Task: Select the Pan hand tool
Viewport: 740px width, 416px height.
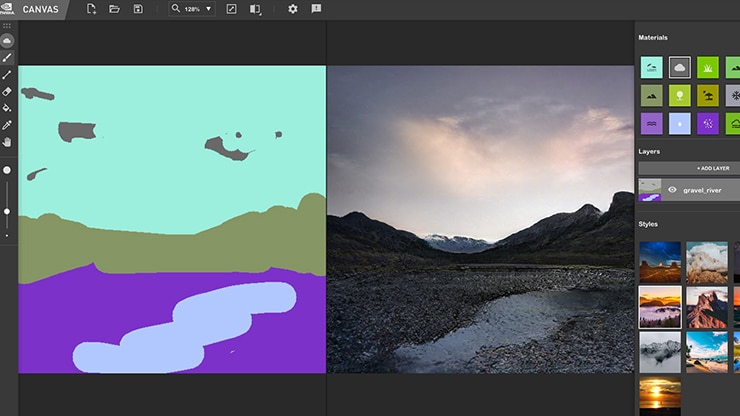Action: pos(7,142)
